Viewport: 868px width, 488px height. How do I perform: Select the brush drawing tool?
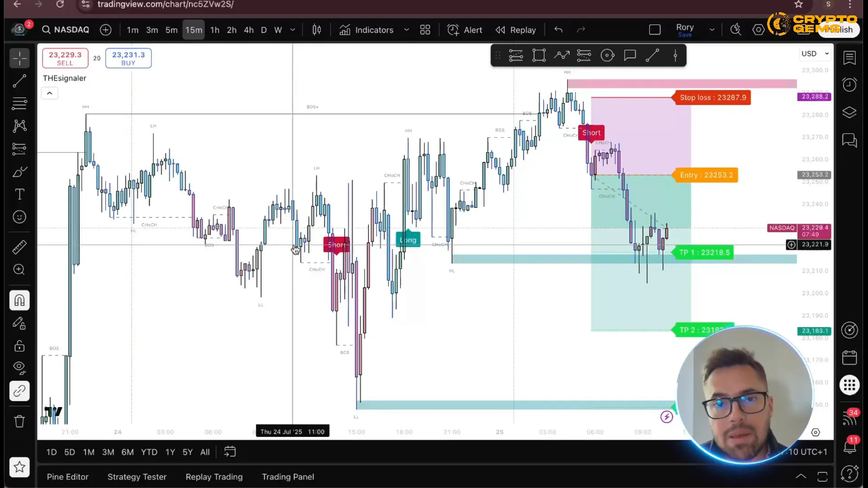click(19, 172)
